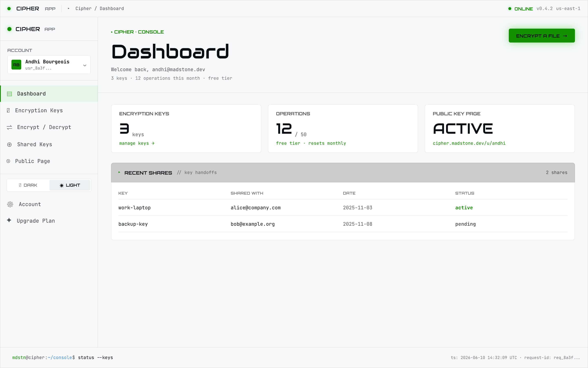Image resolution: width=588 pixels, height=368 pixels.
Task: Click the green dot in top bar logo
Action: pyautogui.click(x=9, y=9)
